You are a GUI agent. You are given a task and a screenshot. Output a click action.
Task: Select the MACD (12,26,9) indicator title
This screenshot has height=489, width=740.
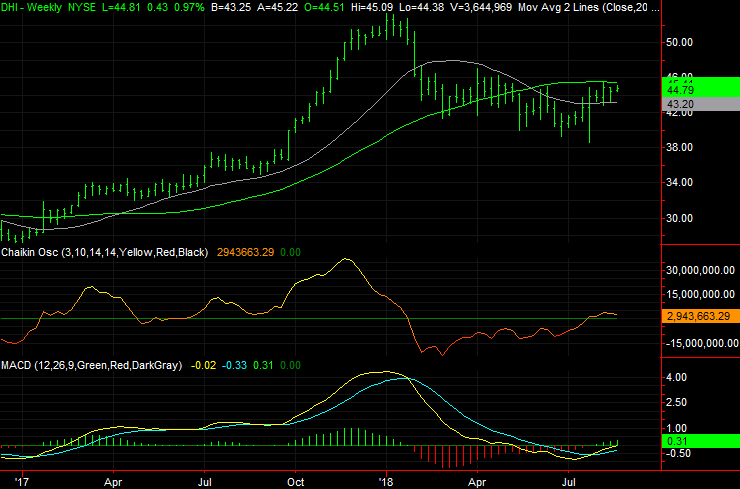coord(92,365)
